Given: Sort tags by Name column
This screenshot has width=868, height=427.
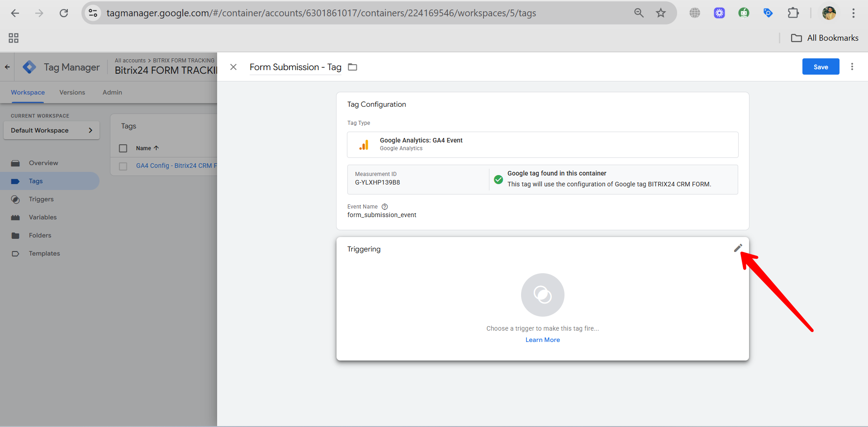Looking at the screenshot, I should tap(147, 148).
